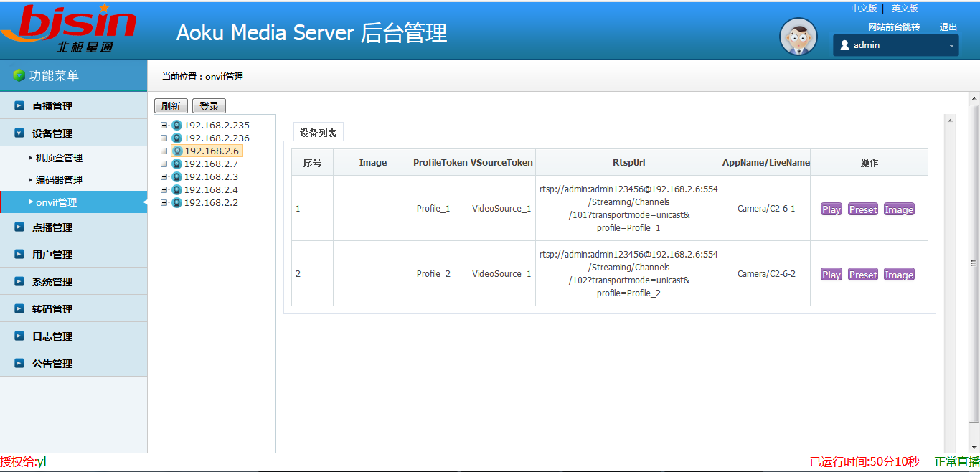Click camera icon of 192.168.2.3

point(177,177)
